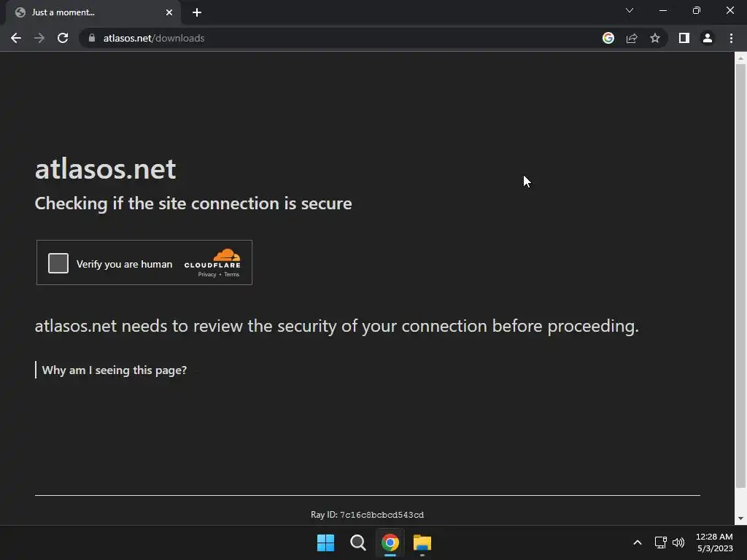The height and width of the screenshot is (560, 747).
Task: Show hidden system tray icons
Action: [637, 542]
